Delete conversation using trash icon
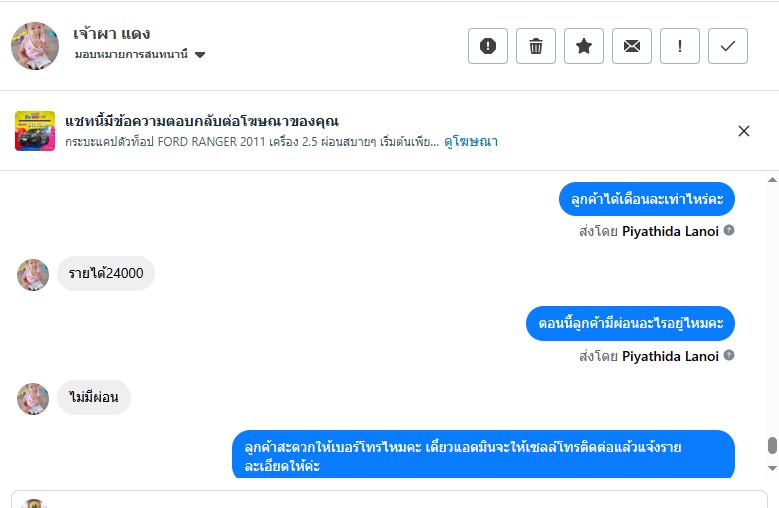Viewport: 779px width, 508px height. [x=536, y=46]
